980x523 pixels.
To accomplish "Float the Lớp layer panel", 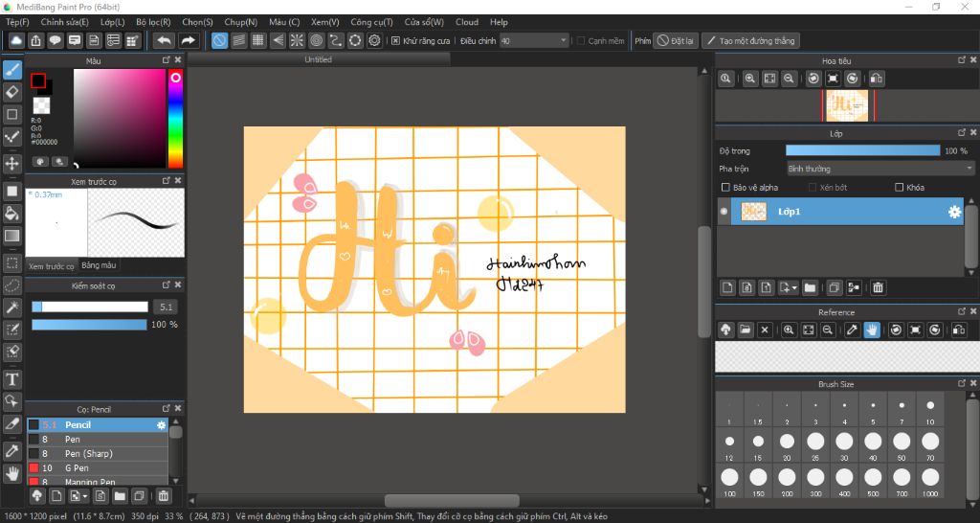I will click(961, 132).
